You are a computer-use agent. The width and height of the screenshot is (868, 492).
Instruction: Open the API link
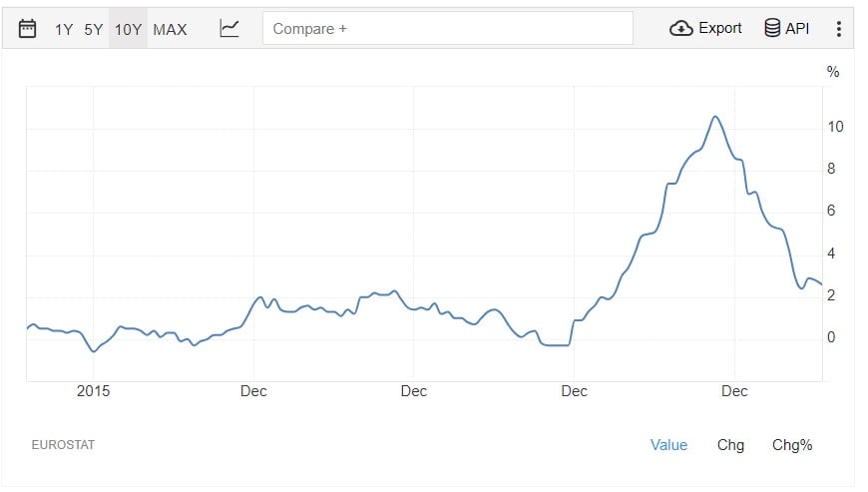[x=797, y=29]
